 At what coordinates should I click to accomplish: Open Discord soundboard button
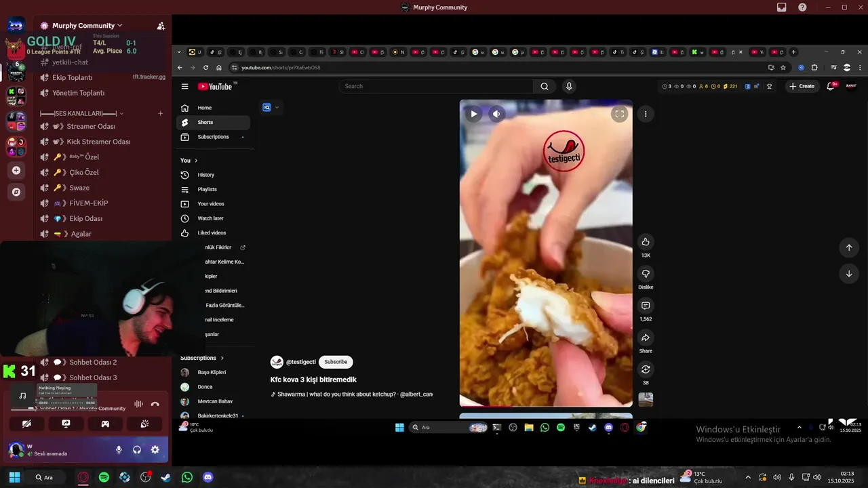tap(144, 424)
